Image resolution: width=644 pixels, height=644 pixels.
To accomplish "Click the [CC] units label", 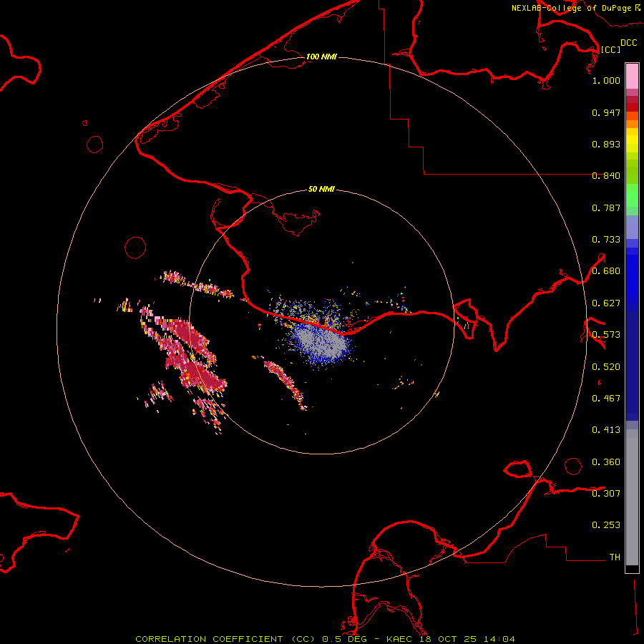I will click(x=610, y=49).
